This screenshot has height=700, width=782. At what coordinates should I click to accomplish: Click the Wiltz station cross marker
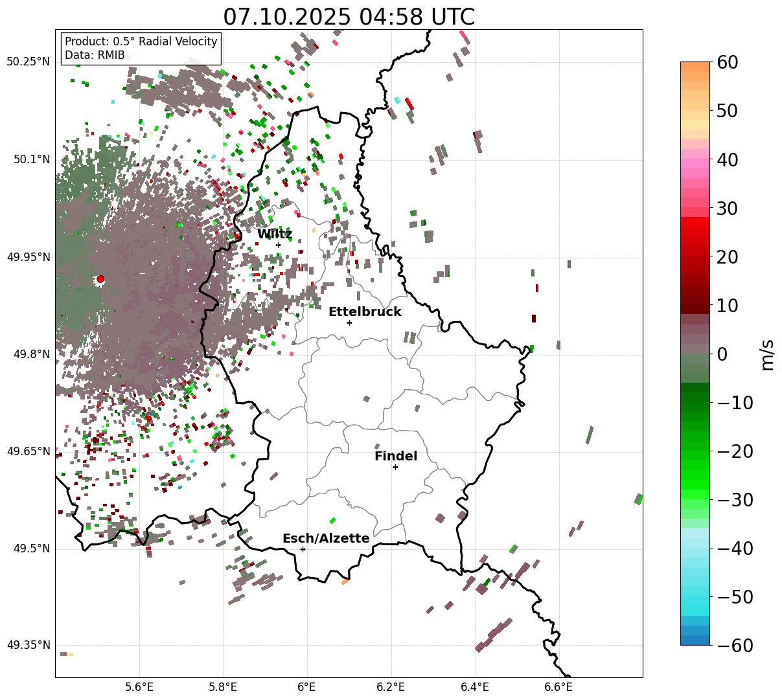click(278, 245)
